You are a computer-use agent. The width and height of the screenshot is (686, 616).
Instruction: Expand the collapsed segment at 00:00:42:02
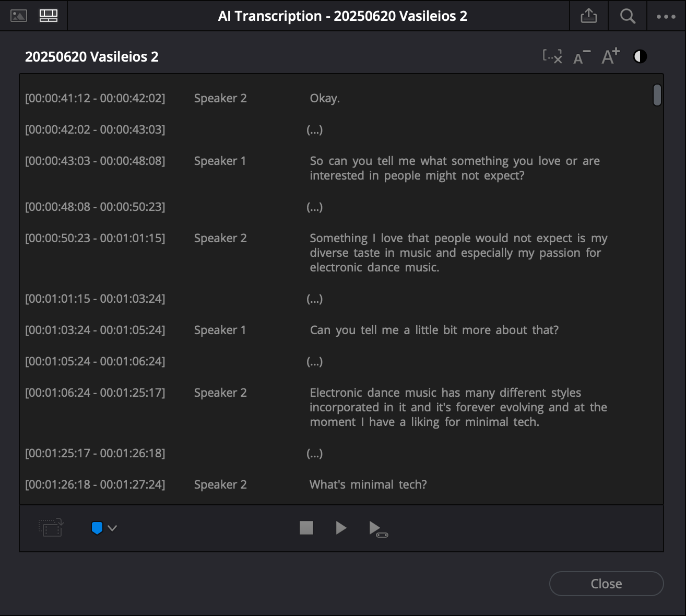315,129
